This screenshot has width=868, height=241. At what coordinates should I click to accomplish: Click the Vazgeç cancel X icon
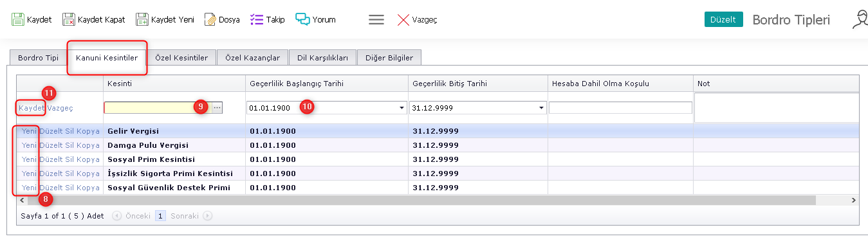403,19
